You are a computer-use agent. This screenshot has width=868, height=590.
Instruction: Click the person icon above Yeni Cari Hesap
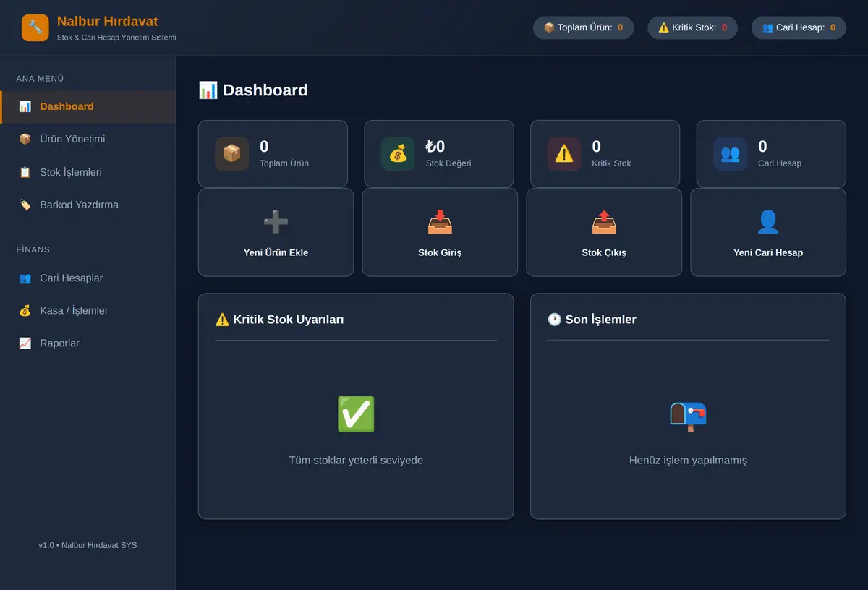click(768, 222)
